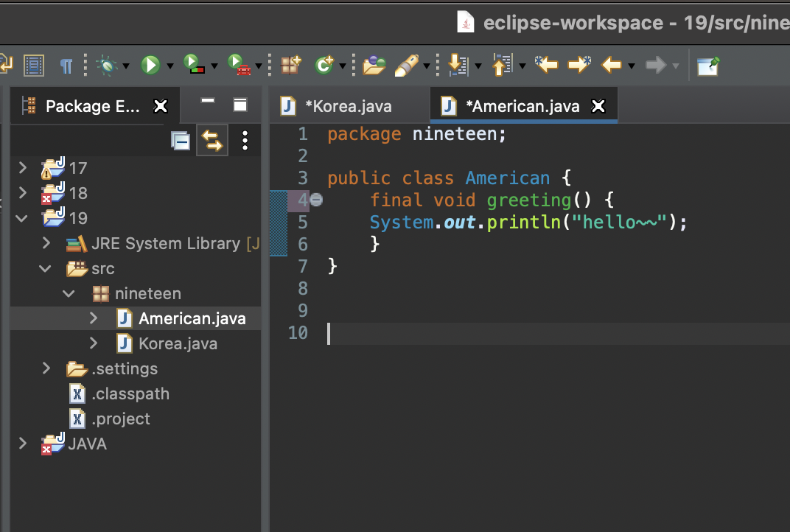
Task: Run the program with green play button
Action: coord(150,65)
